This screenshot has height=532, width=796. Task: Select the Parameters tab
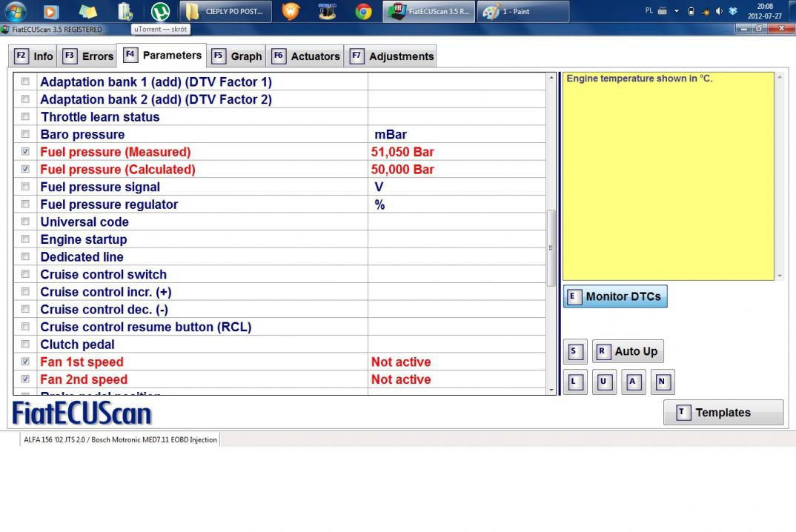[x=162, y=55]
